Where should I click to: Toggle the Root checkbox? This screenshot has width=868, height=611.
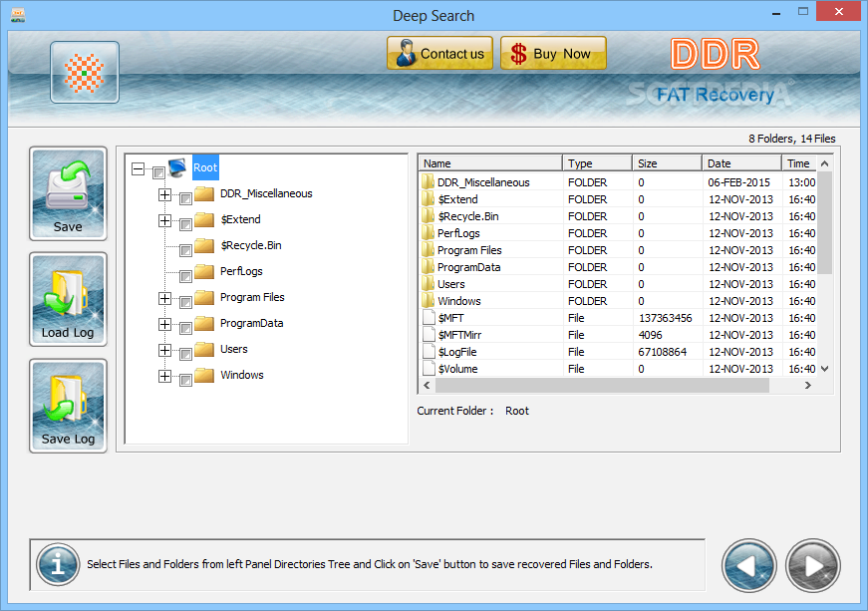pyautogui.click(x=158, y=172)
